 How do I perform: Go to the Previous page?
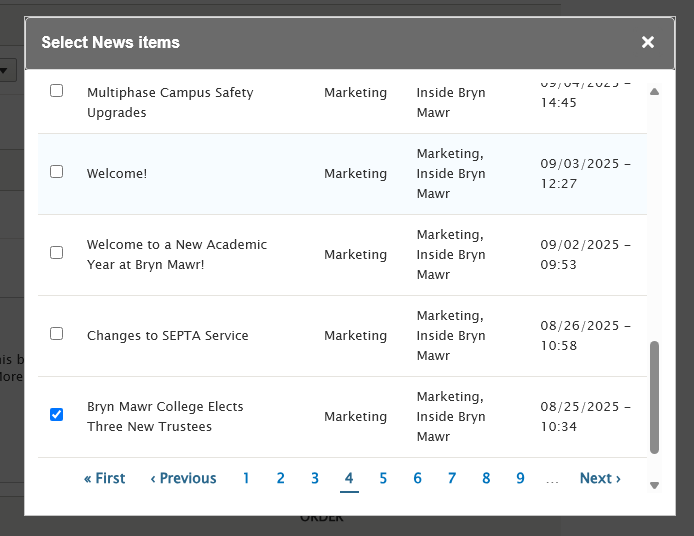[x=183, y=478]
